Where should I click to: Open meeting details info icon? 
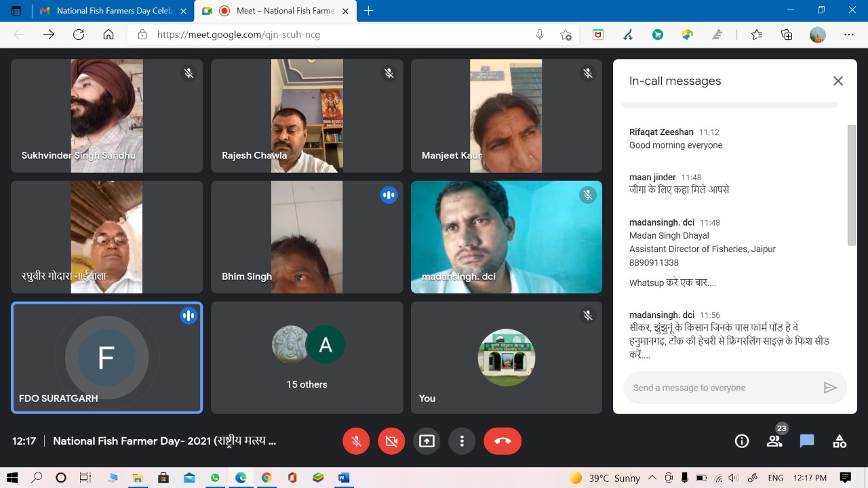tap(742, 441)
